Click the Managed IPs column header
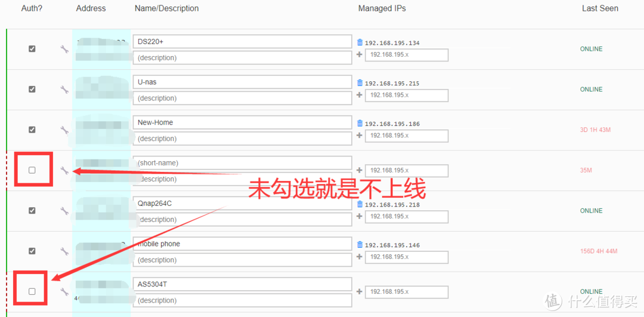Screen dimensions: 644x317 (382, 8)
